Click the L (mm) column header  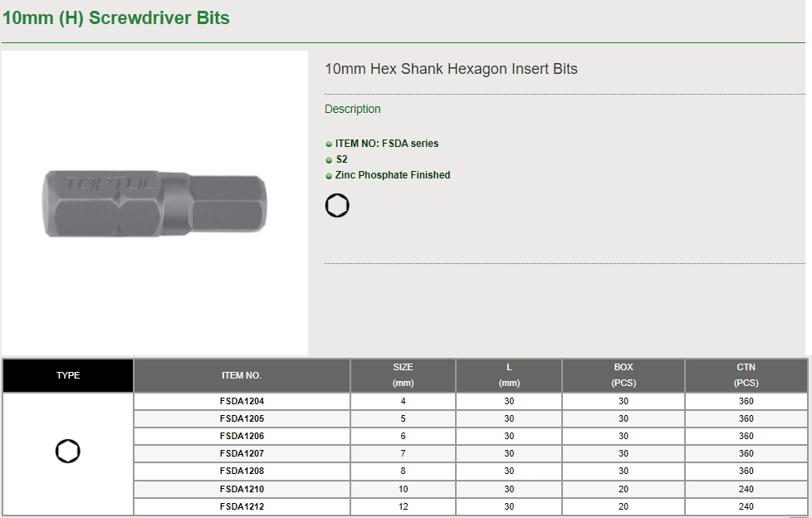(x=509, y=375)
